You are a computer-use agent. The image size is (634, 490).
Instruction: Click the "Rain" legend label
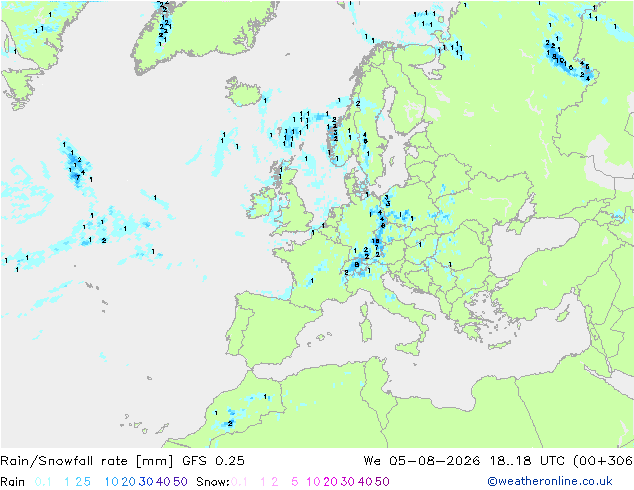13,482
